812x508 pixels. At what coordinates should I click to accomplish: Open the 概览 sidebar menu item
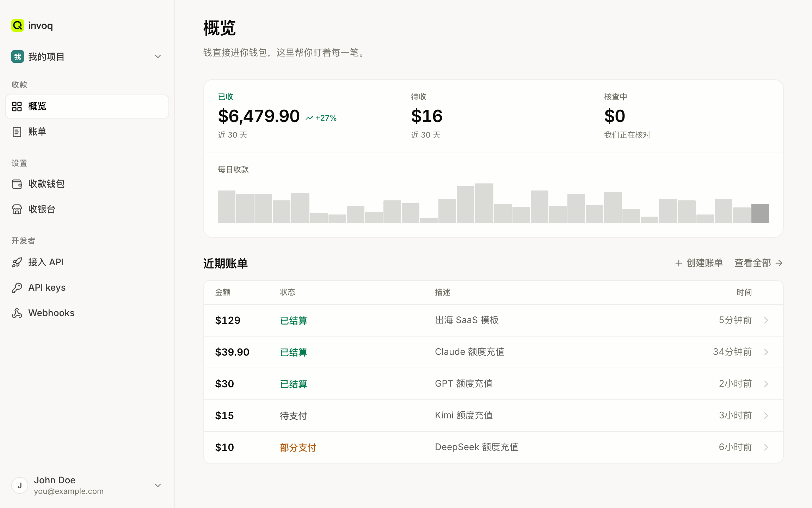[x=87, y=107]
